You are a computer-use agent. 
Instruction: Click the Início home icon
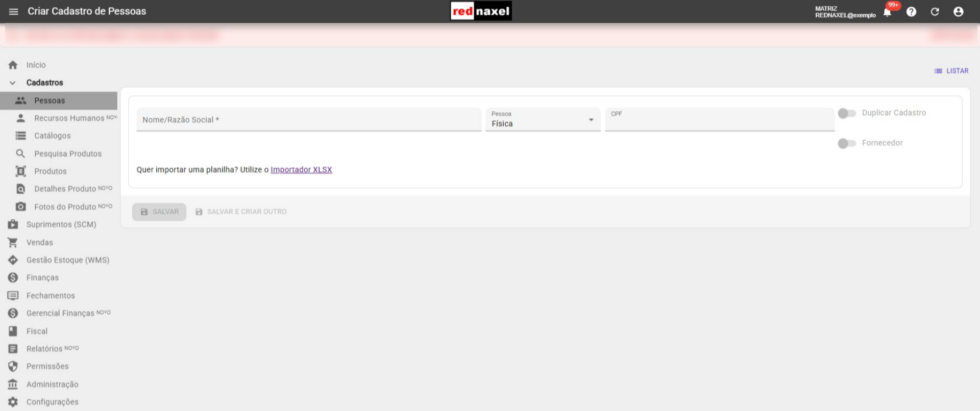point(13,65)
